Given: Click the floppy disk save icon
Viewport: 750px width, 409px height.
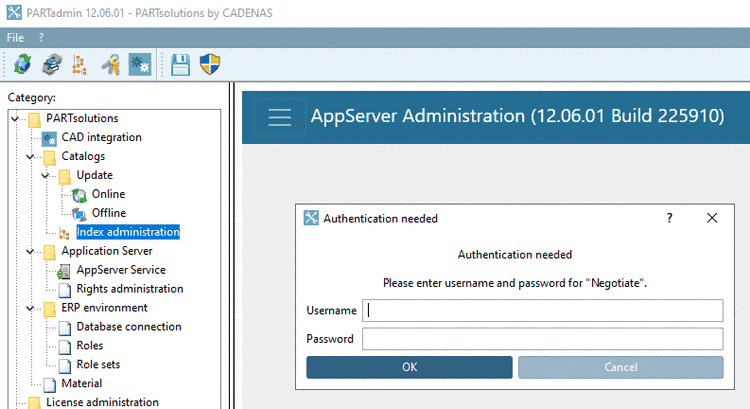Looking at the screenshot, I should (x=181, y=64).
